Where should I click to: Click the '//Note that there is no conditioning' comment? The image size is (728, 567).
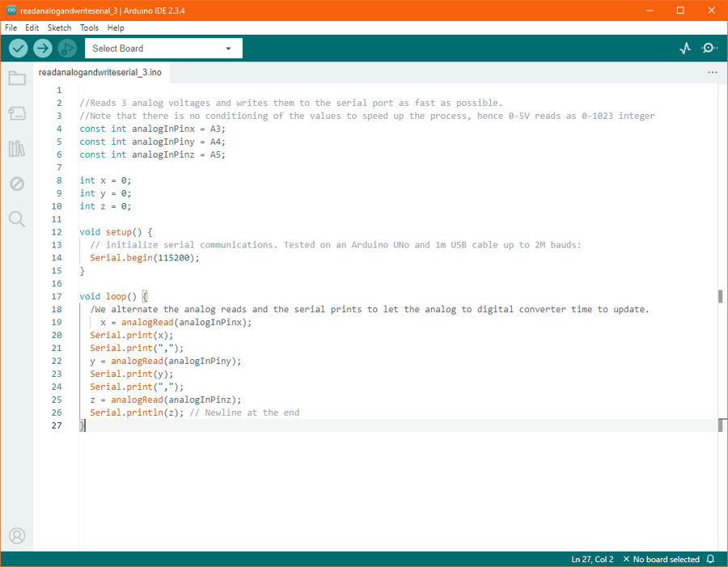[367, 116]
